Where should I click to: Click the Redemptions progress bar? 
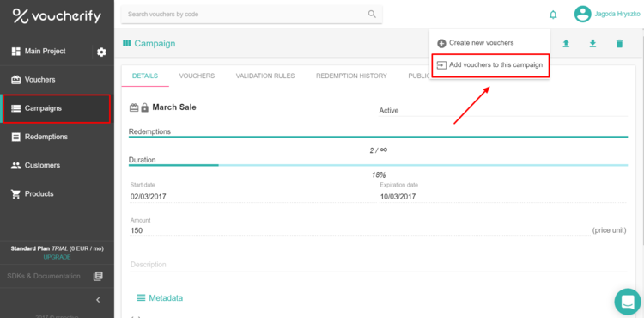379,137
